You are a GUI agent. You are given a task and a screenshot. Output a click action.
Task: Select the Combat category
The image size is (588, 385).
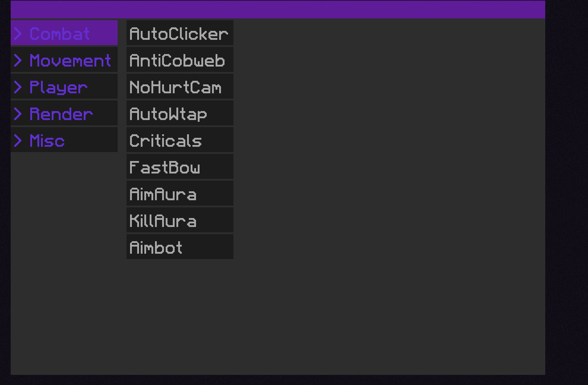tap(64, 33)
